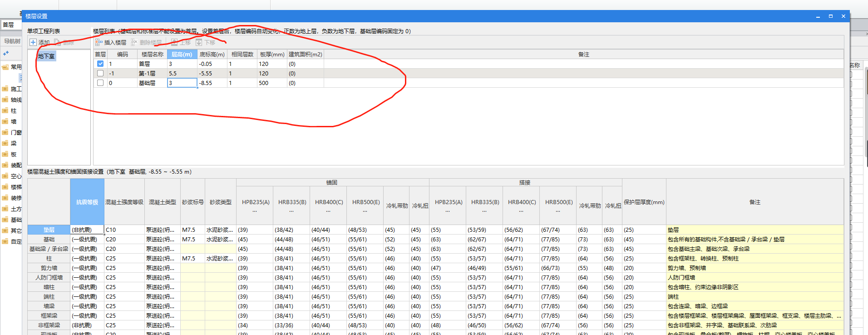
Task: Click the 抗震等级 column header
Action: pos(87,202)
